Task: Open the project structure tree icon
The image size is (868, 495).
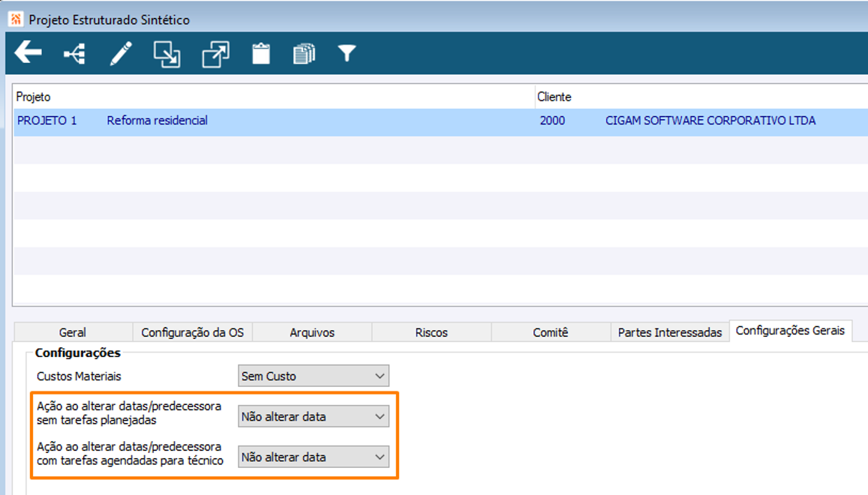Action: tap(74, 54)
